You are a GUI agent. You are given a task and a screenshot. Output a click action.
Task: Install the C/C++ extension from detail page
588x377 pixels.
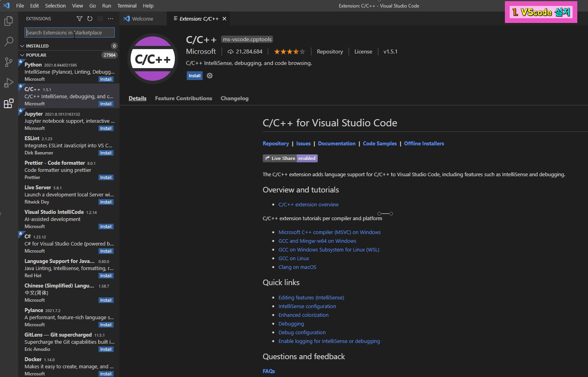(x=194, y=76)
